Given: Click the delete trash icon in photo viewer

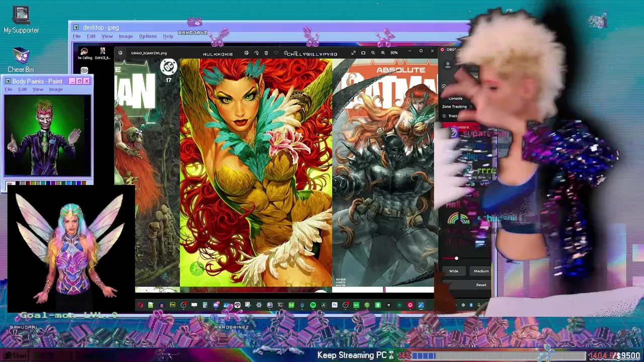Looking at the screenshot, I should [266, 53].
